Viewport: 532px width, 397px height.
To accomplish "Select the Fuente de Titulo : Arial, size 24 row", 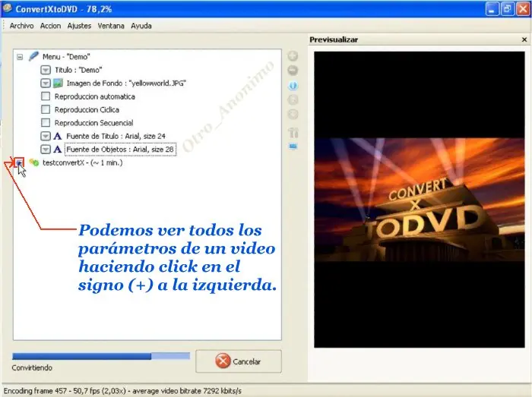I will point(116,136).
